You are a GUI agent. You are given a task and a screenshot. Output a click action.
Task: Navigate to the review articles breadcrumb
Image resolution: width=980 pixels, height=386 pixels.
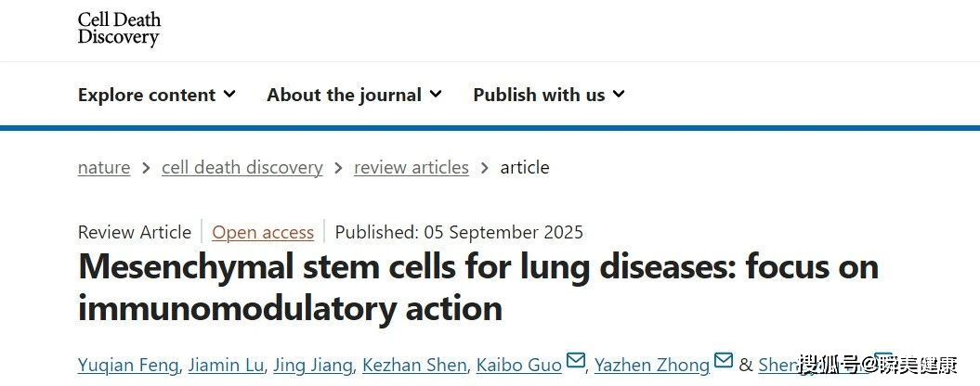coord(412,168)
